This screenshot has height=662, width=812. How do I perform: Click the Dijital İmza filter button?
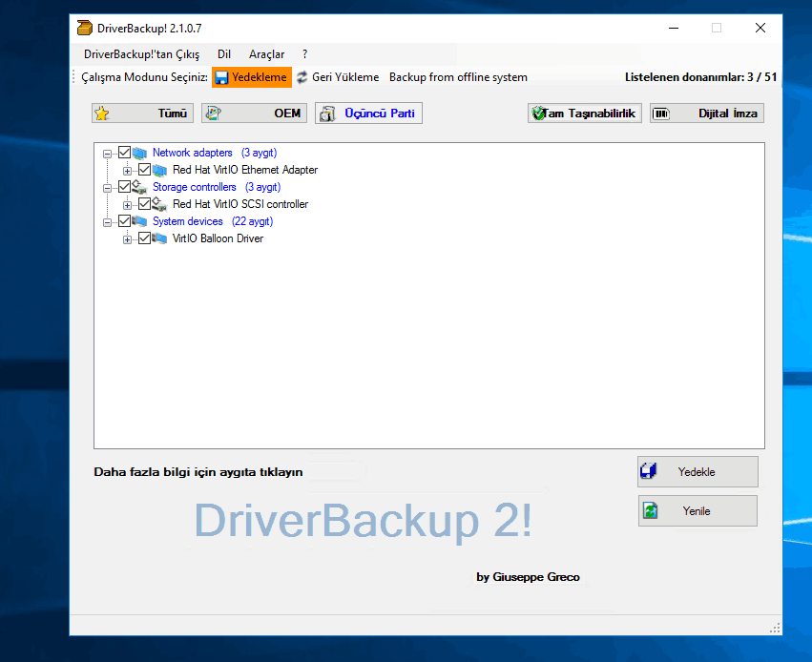pyautogui.click(x=707, y=114)
